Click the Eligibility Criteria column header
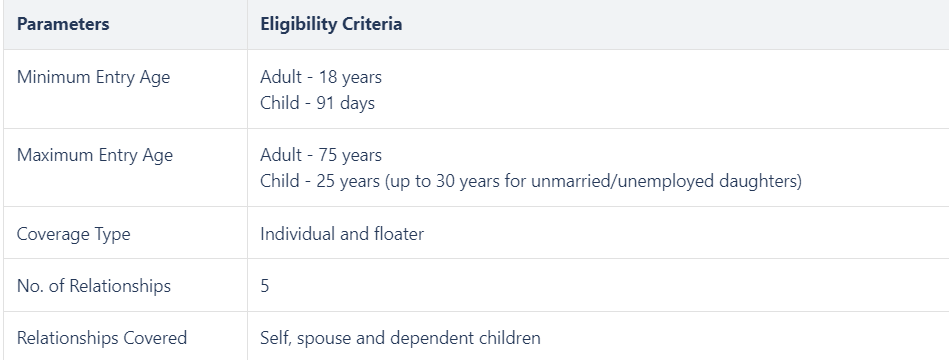 point(331,24)
